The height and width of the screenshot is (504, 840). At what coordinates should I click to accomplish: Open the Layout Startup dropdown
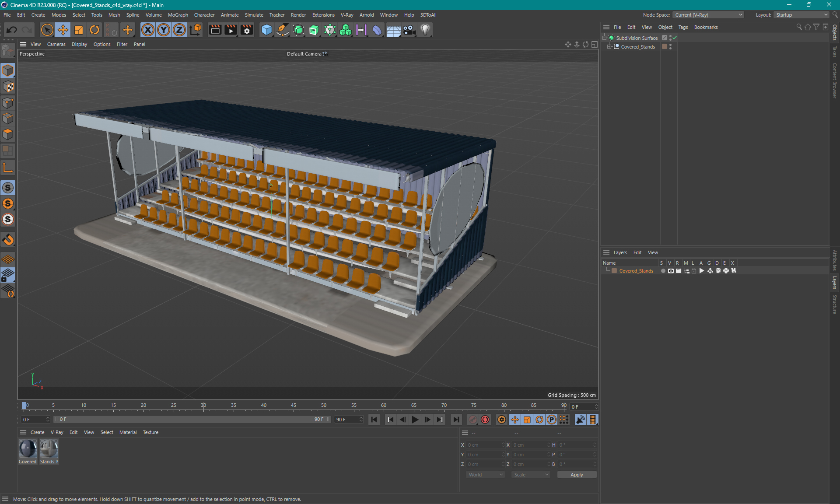pos(801,15)
